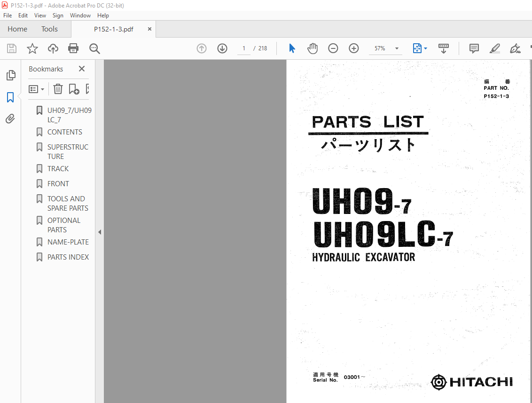Open the FRONT bookmark
Screen dimensions: 532x403
tap(58, 184)
